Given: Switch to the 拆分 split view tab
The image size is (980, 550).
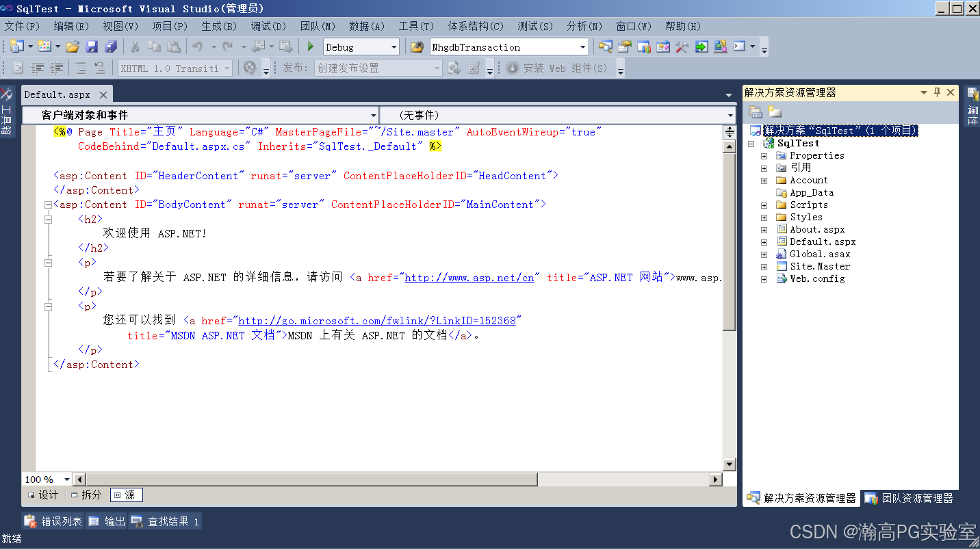Looking at the screenshot, I should [86, 495].
